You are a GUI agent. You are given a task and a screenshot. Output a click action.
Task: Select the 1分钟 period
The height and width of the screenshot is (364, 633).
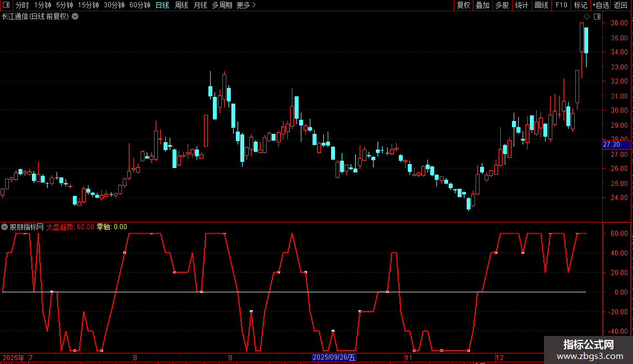43,5
